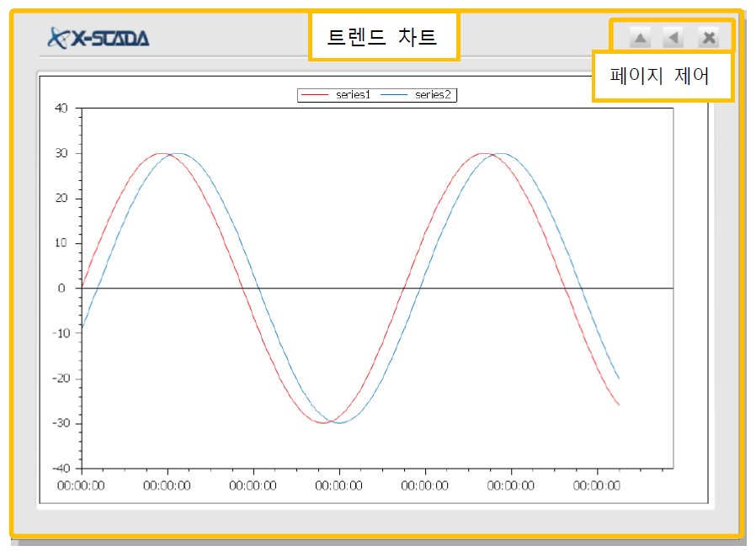This screenshot has width=756, height=551.
Task: Close the trend chart page with X button
Action: click(708, 38)
